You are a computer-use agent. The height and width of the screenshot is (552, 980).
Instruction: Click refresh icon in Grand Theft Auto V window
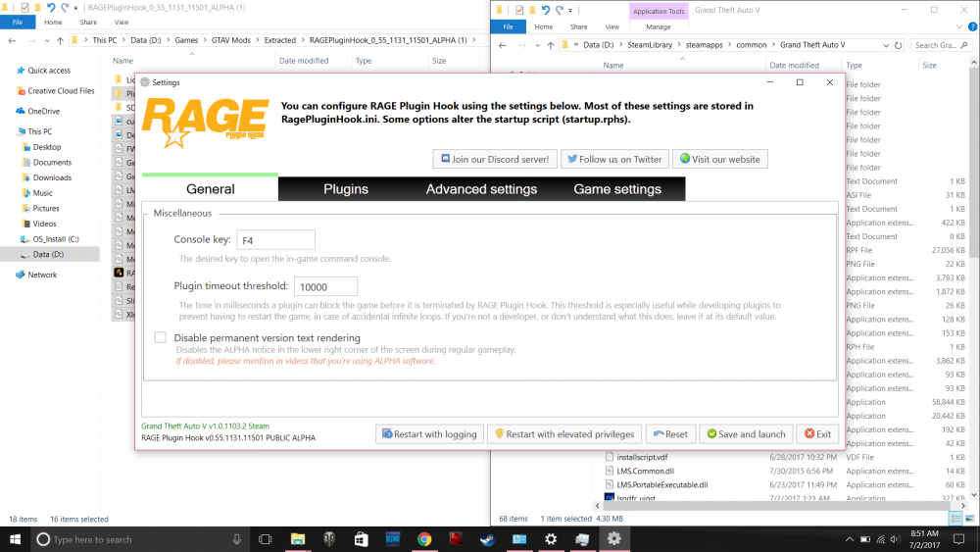coord(898,45)
